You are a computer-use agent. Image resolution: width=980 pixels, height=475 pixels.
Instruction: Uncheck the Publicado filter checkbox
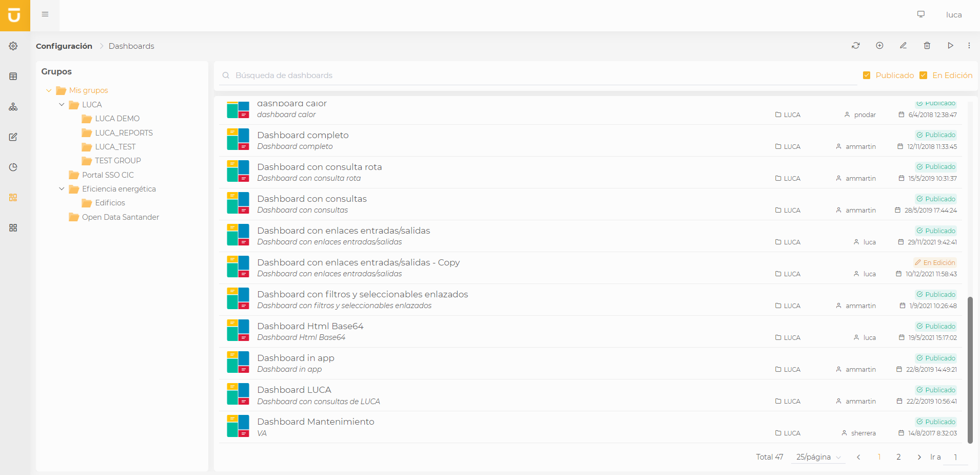[867, 75]
